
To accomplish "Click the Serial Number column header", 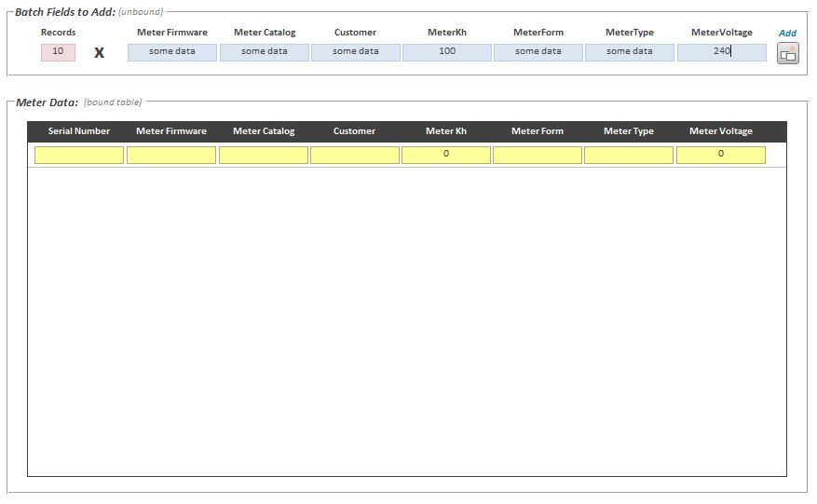I will click(79, 131).
